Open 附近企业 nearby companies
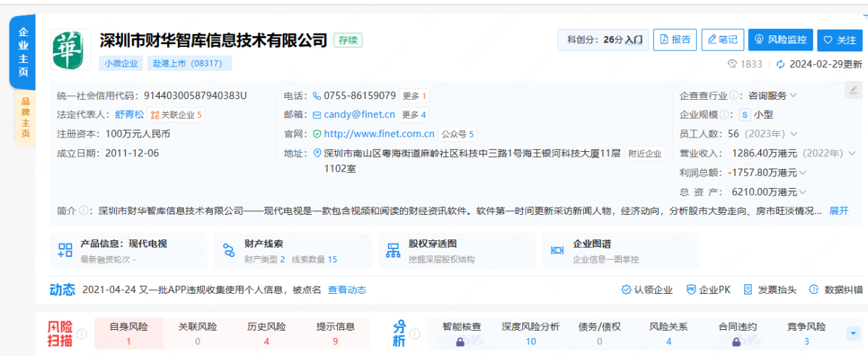 [644, 153]
